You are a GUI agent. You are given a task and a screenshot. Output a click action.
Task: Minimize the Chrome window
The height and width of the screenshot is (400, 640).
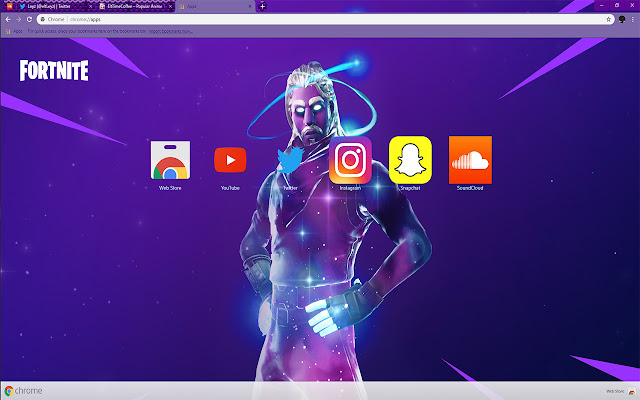(602, 5)
